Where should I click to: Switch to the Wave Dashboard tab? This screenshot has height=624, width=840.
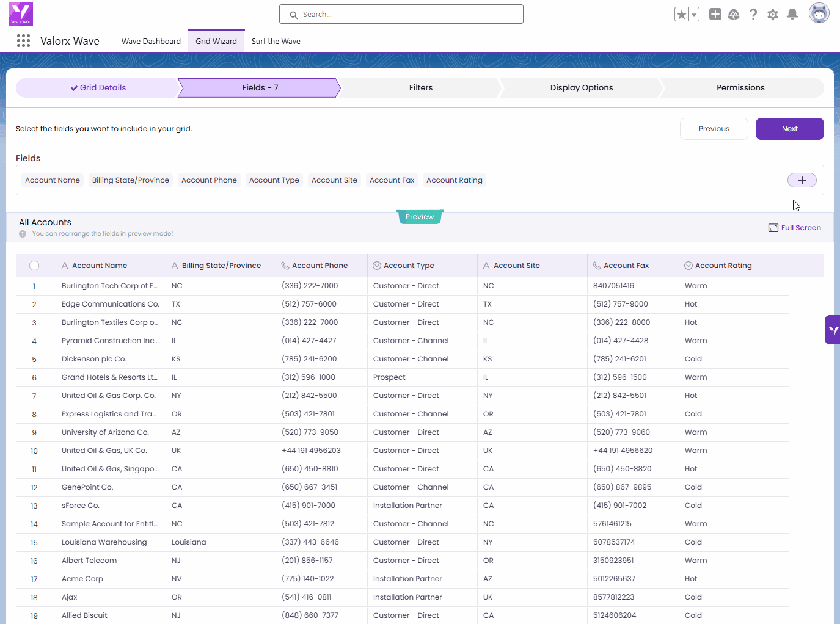point(151,42)
